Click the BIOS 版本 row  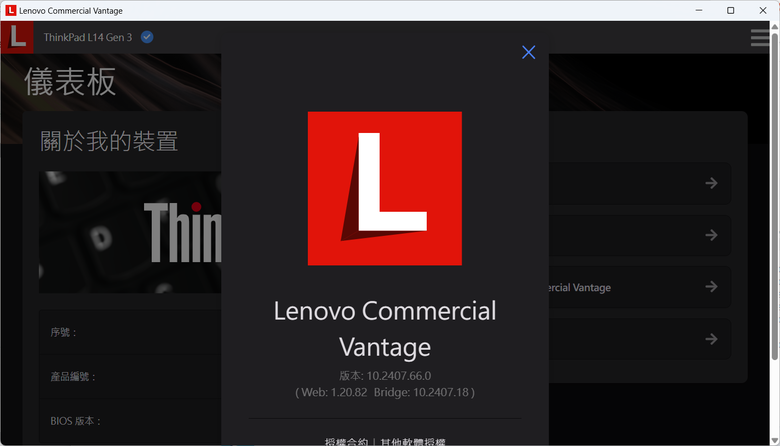click(130, 421)
